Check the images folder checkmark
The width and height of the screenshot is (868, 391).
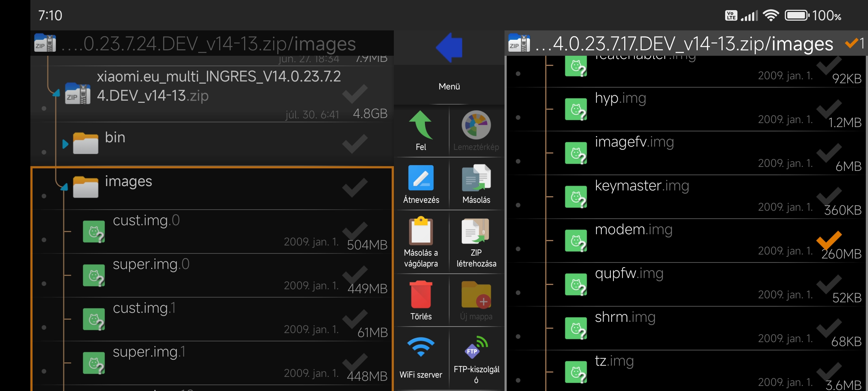coord(355,188)
